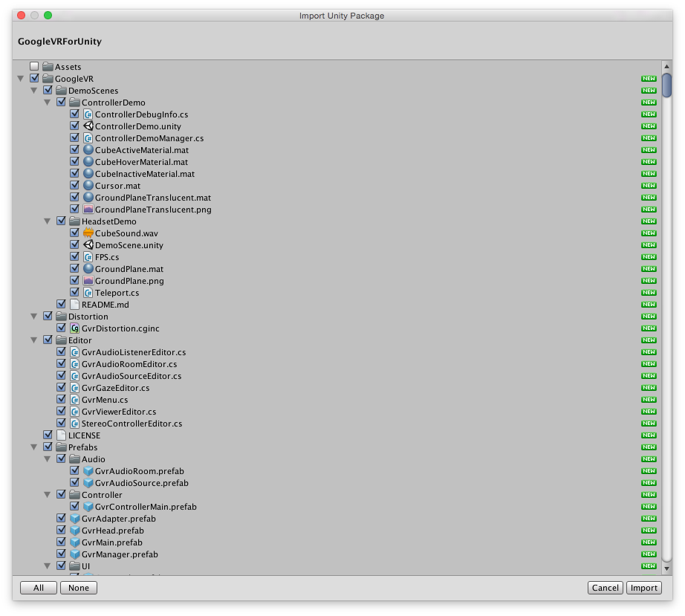The image size is (685, 616).
Task: Click the scrollbar up arrow
Action: click(666, 66)
